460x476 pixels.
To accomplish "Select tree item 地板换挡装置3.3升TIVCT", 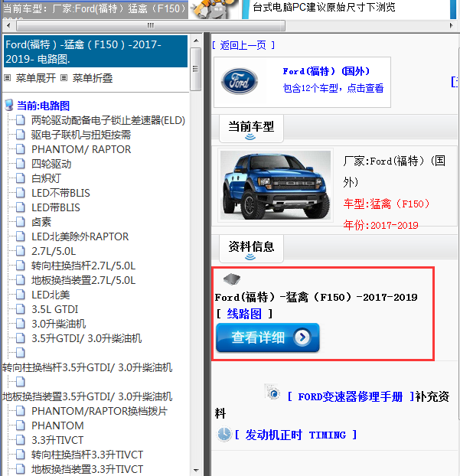I will [87, 469].
